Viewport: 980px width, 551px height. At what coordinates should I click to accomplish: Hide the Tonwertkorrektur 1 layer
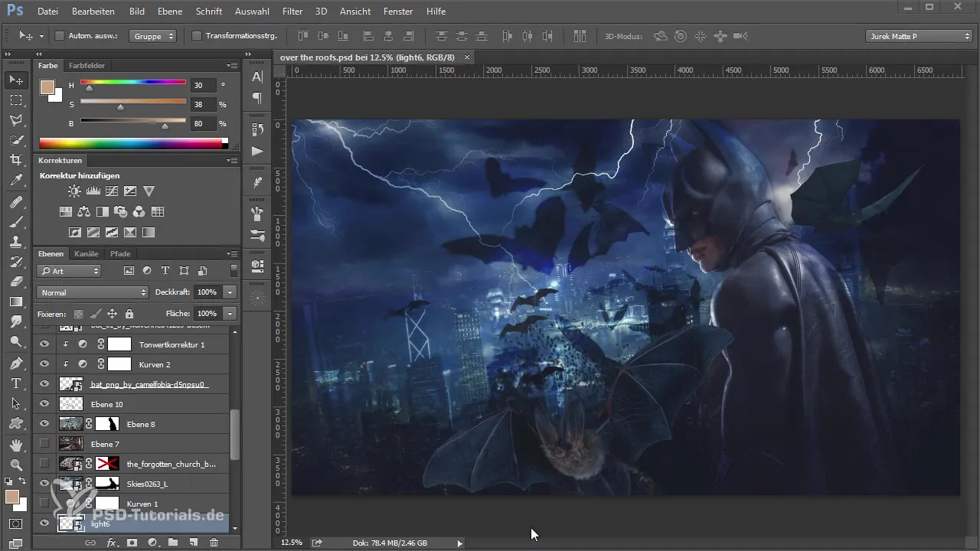(44, 344)
